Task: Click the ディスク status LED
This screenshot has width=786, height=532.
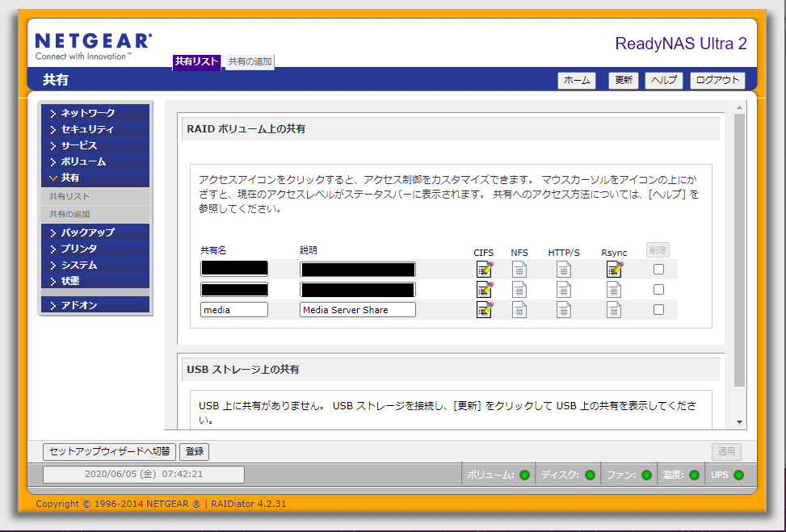Action: point(590,475)
